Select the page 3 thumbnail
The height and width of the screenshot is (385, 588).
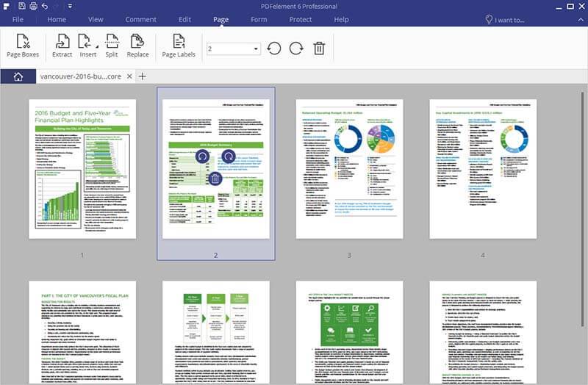click(349, 168)
